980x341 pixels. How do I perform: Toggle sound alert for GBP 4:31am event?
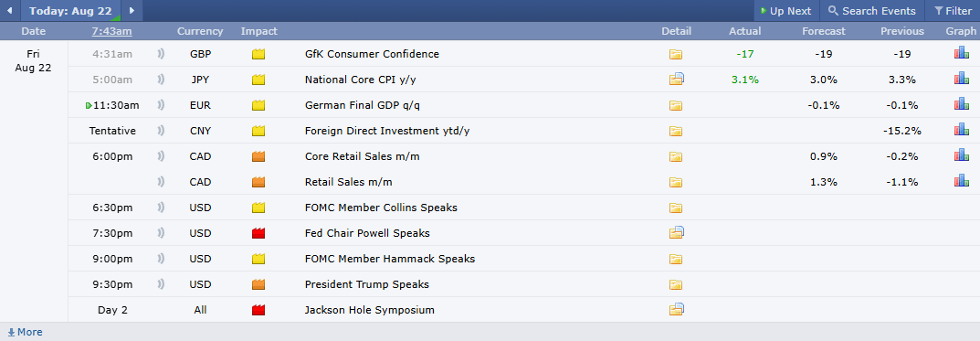[162, 54]
